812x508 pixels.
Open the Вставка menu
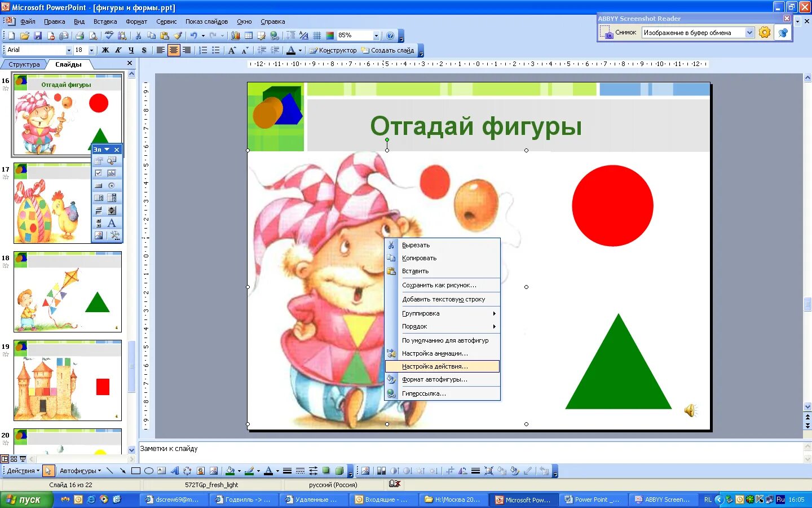(x=105, y=21)
